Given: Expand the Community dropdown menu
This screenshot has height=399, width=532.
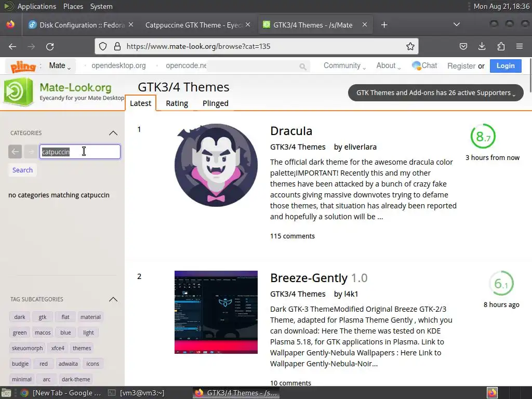Looking at the screenshot, I should coord(345,66).
